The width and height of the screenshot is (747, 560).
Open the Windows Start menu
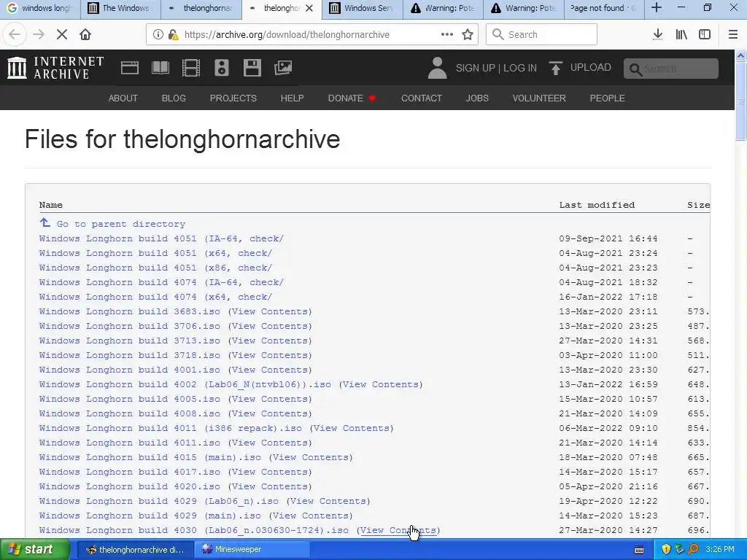pyautogui.click(x=34, y=549)
